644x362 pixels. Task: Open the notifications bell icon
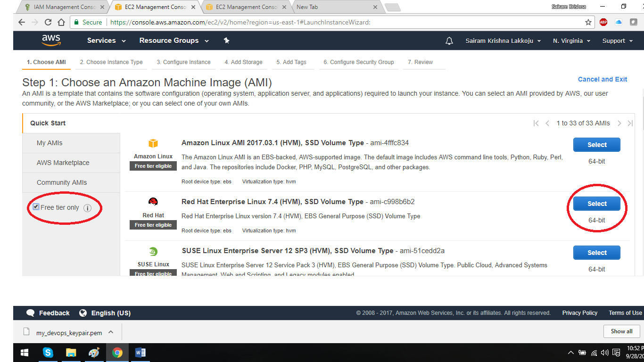tap(449, 41)
